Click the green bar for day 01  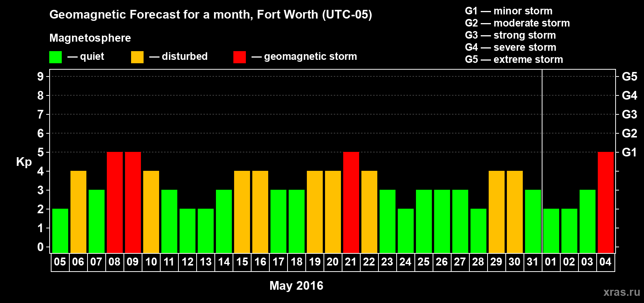pyautogui.click(x=551, y=231)
